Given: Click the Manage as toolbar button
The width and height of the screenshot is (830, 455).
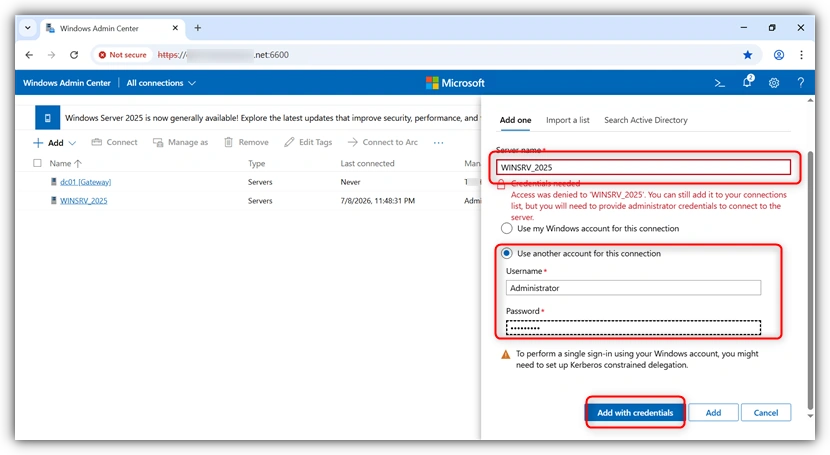Looking at the screenshot, I should (x=181, y=142).
